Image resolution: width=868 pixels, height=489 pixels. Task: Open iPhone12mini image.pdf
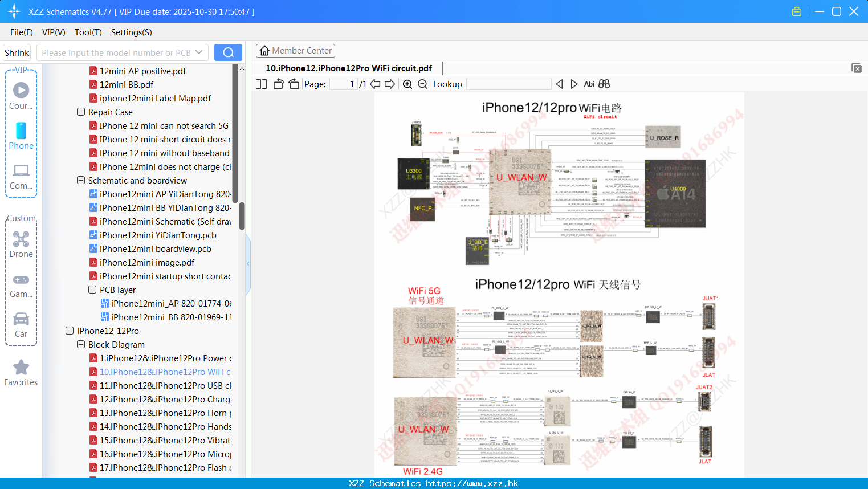pos(147,262)
